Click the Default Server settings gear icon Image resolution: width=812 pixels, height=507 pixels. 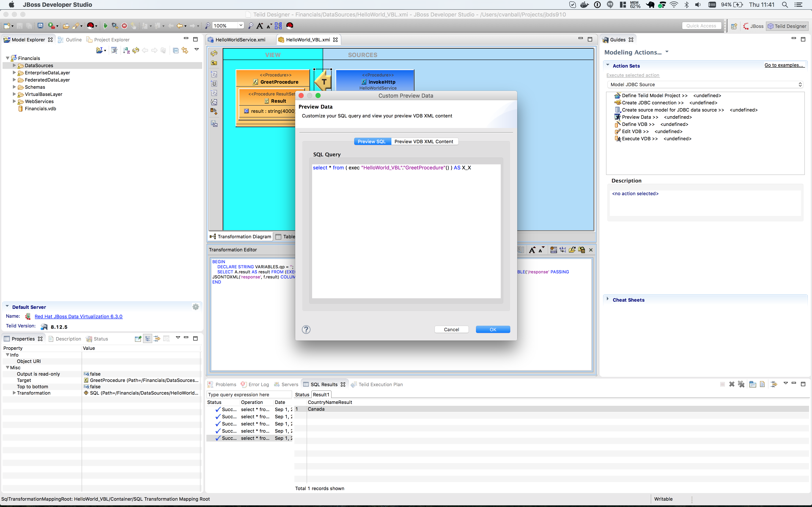(196, 307)
